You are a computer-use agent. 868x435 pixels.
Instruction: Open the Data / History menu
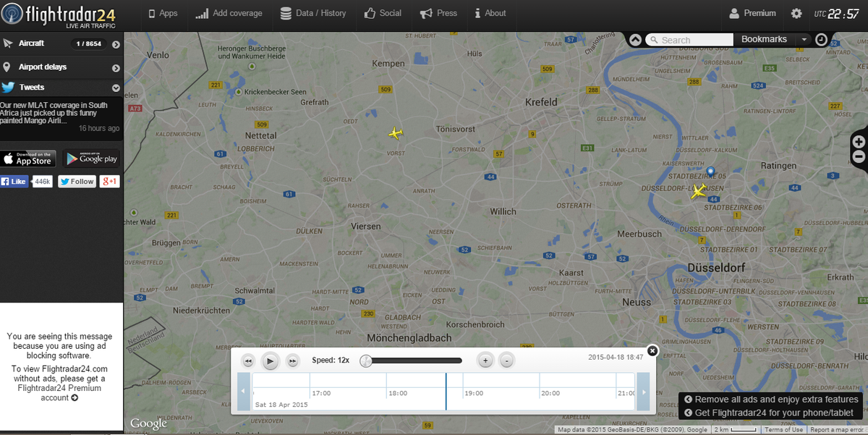tap(313, 13)
